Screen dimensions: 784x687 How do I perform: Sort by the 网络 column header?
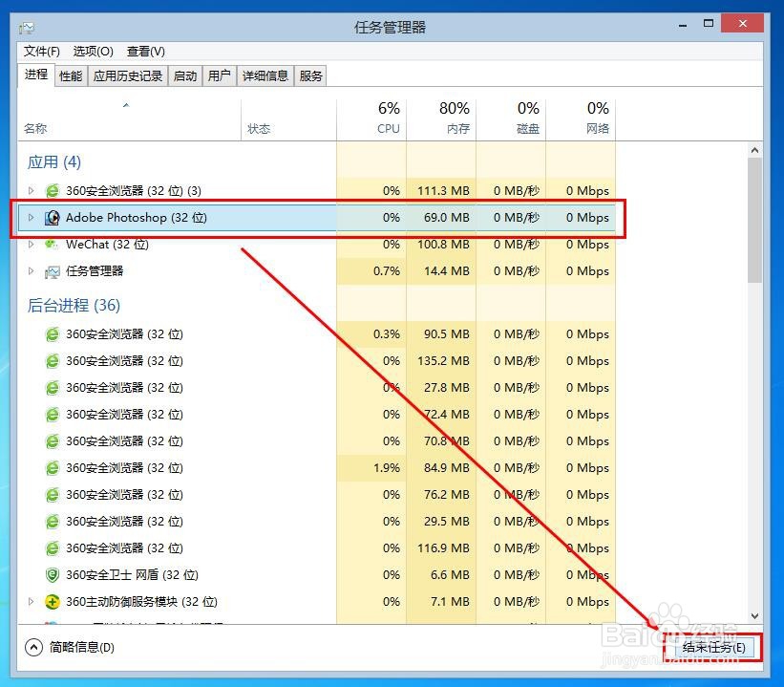point(581,120)
